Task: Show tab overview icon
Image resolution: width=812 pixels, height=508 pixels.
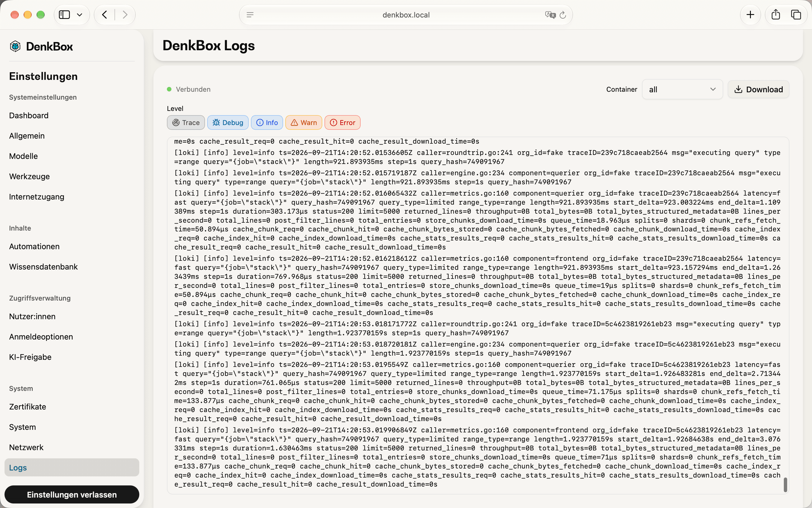Action: coord(796,15)
